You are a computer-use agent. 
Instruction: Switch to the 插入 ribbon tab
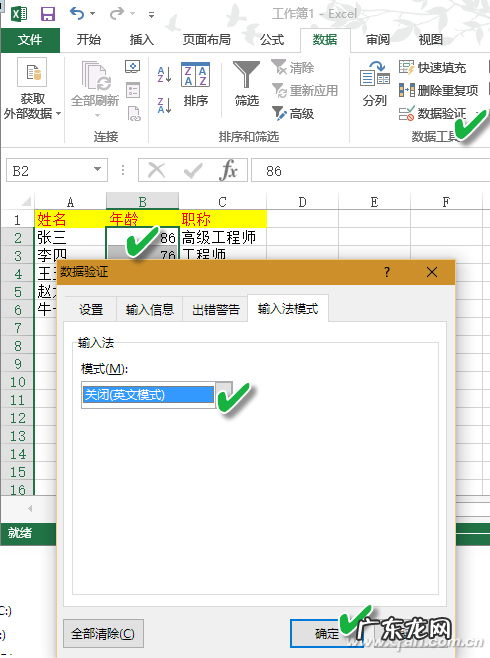142,40
